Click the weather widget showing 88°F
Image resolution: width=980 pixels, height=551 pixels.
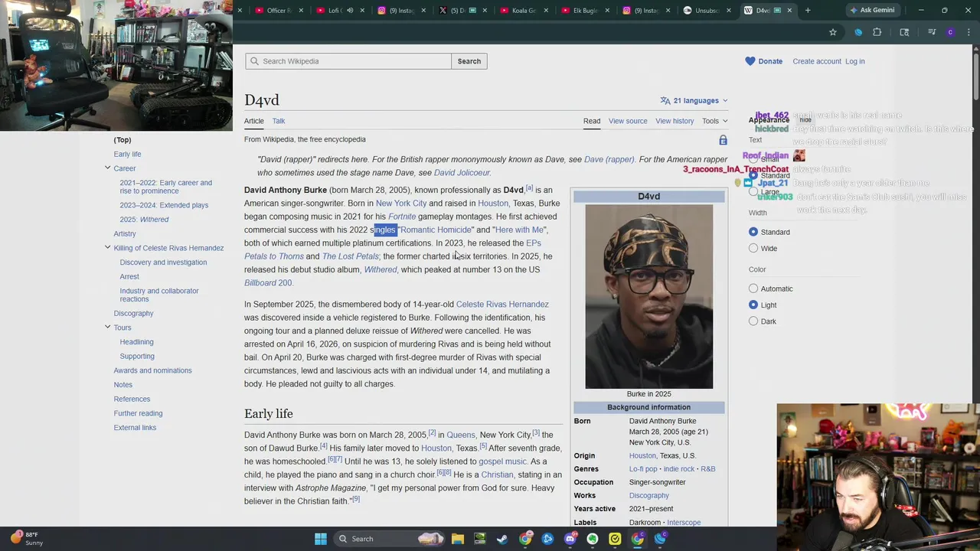click(27, 539)
